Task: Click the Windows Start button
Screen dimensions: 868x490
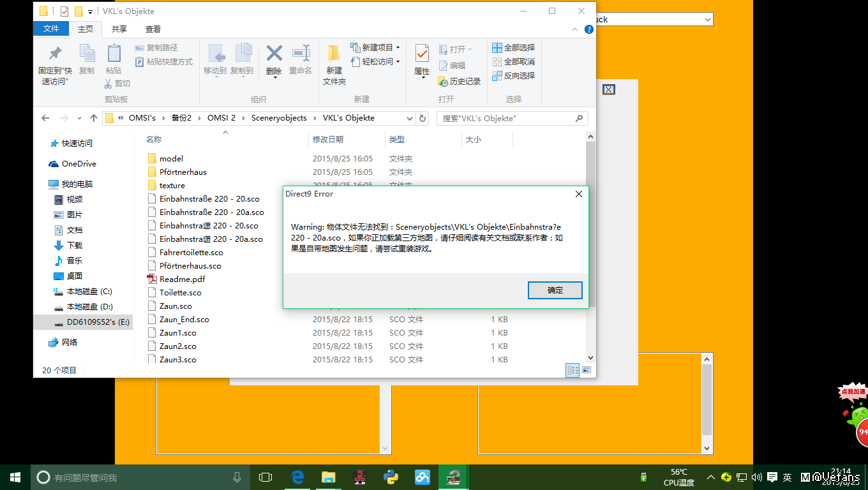Action: [x=15, y=477]
